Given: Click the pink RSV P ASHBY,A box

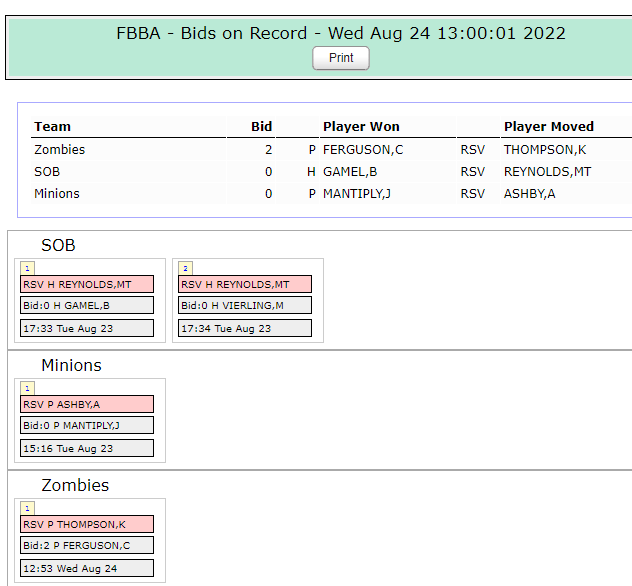Looking at the screenshot, I should (x=87, y=404).
